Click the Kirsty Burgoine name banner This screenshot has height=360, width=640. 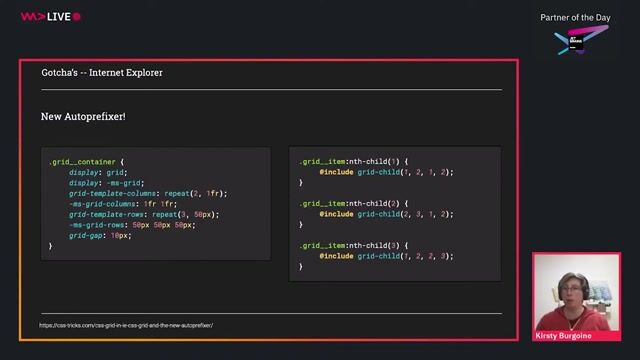coord(576,336)
